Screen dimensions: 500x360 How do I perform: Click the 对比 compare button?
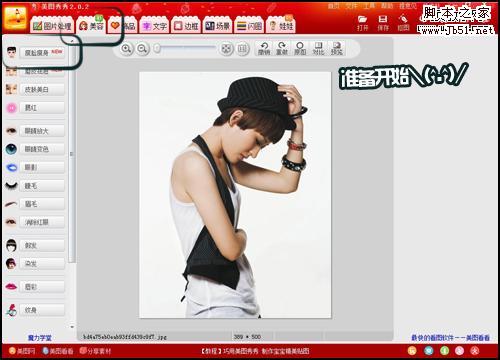pos(318,49)
